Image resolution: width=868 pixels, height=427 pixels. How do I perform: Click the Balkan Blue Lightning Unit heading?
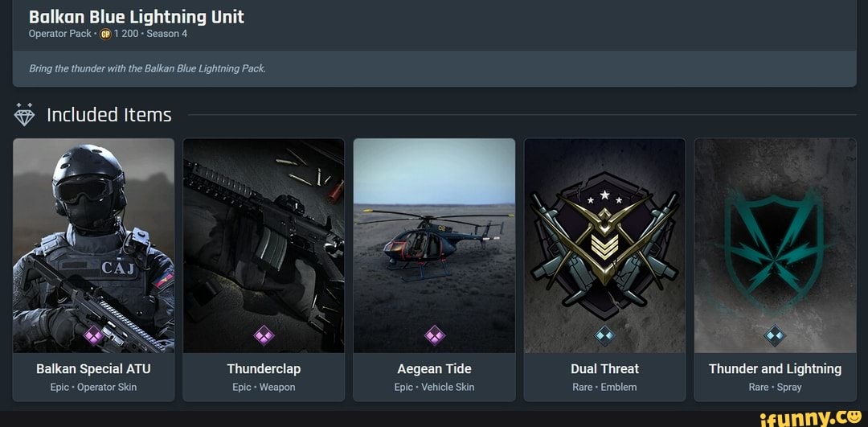point(136,16)
